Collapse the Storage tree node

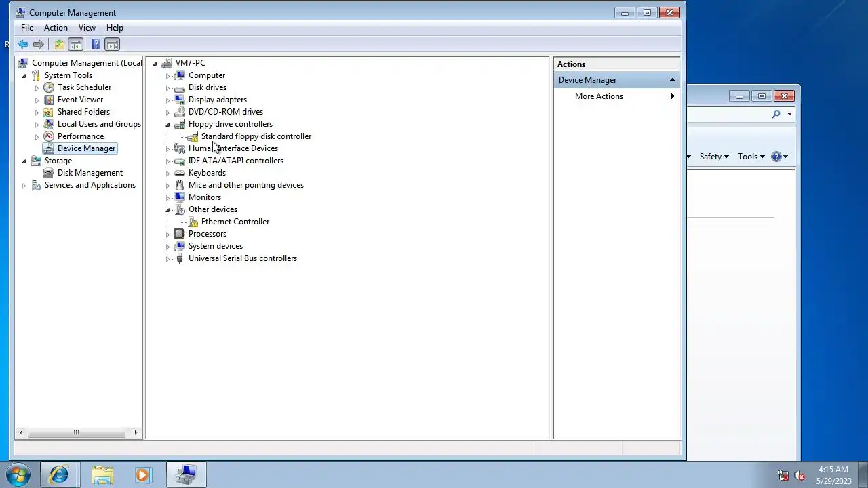24,161
